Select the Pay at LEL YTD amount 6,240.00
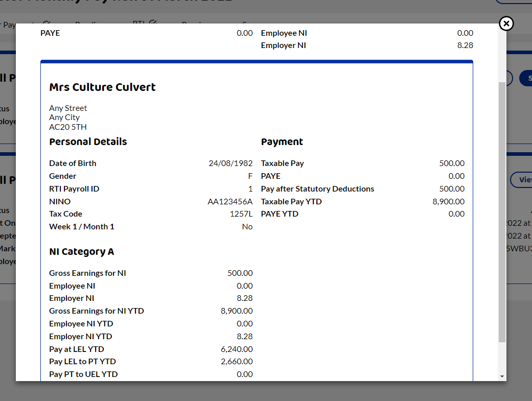The height and width of the screenshot is (401, 532). click(x=237, y=349)
